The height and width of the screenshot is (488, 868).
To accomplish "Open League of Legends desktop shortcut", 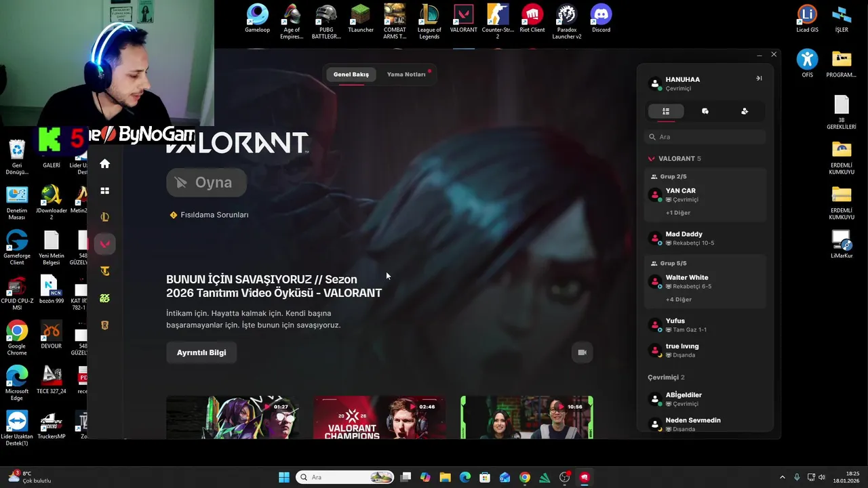I will (x=429, y=22).
